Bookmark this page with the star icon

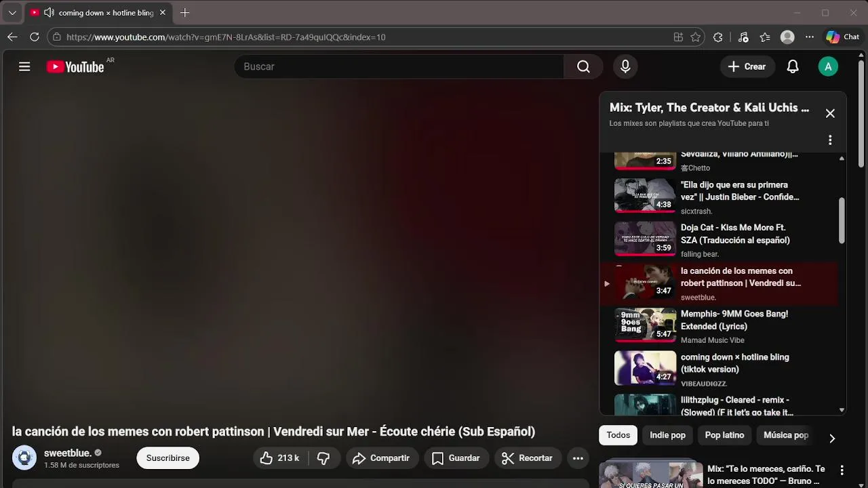pyautogui.click(x=695, y=37)
